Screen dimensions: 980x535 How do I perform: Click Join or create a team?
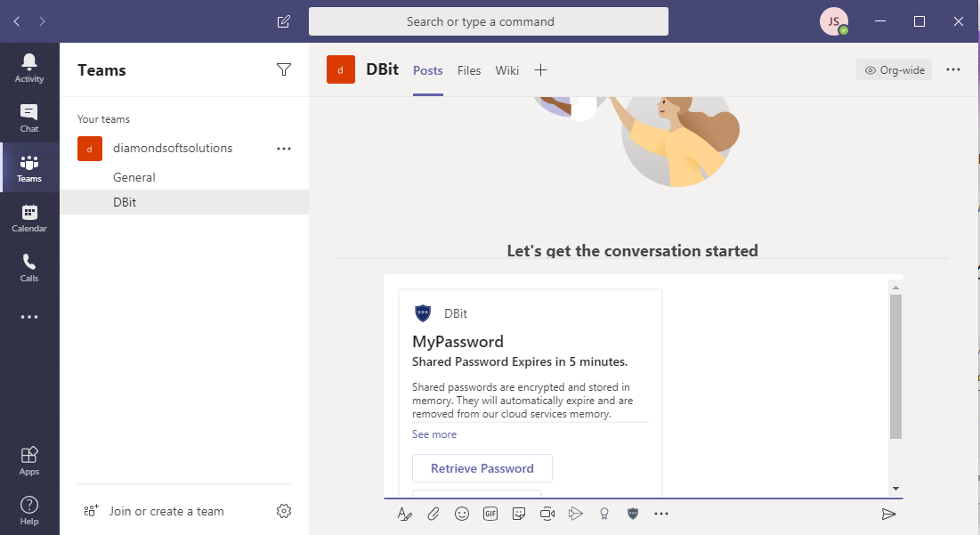[x=154, y=511]
